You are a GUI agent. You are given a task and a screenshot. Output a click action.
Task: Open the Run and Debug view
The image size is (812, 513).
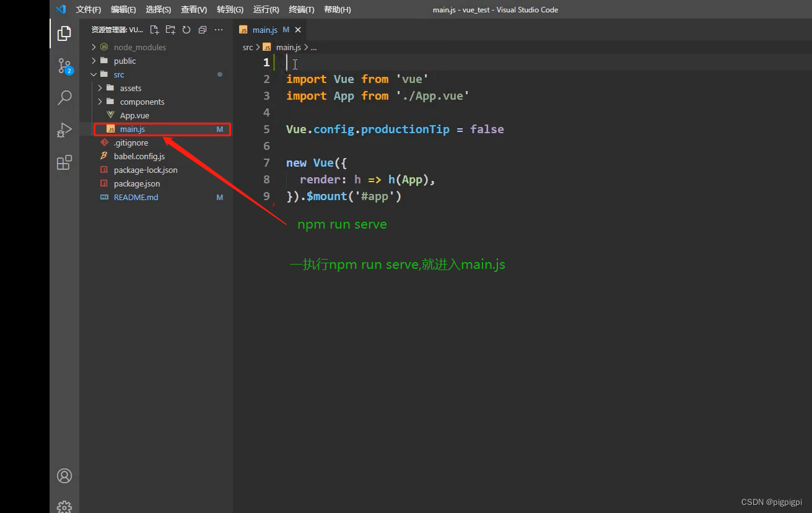click(x=64, y=129)
